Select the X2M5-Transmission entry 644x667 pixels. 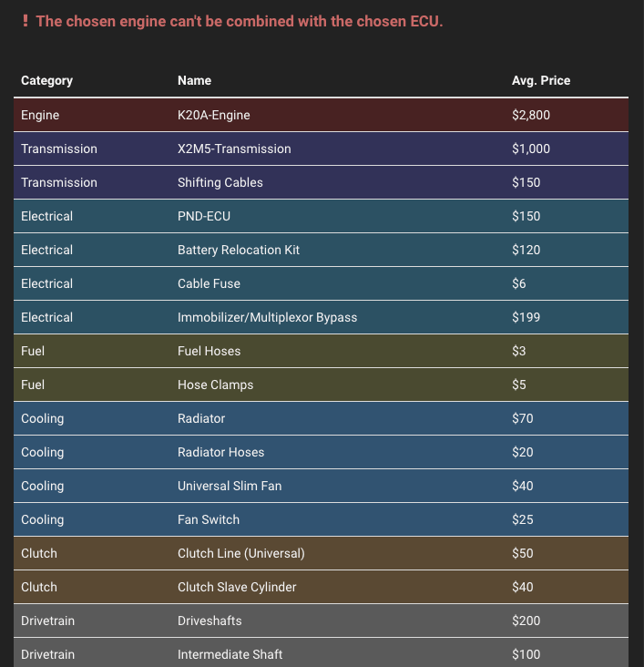point(321,149)
